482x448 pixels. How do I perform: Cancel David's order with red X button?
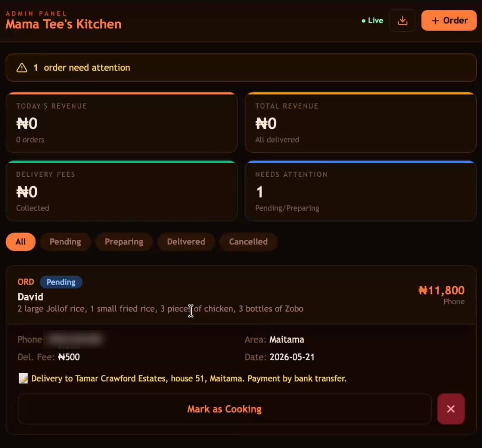[451, 409]
